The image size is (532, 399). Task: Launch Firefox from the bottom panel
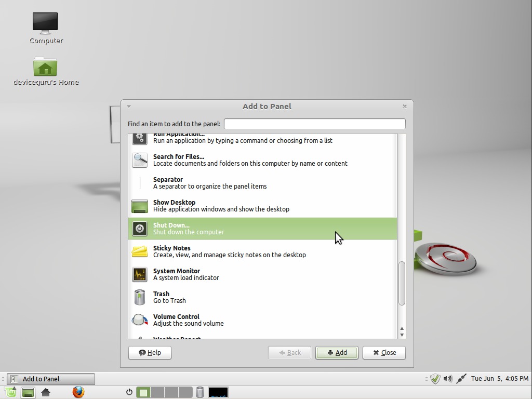pos(78,392)
